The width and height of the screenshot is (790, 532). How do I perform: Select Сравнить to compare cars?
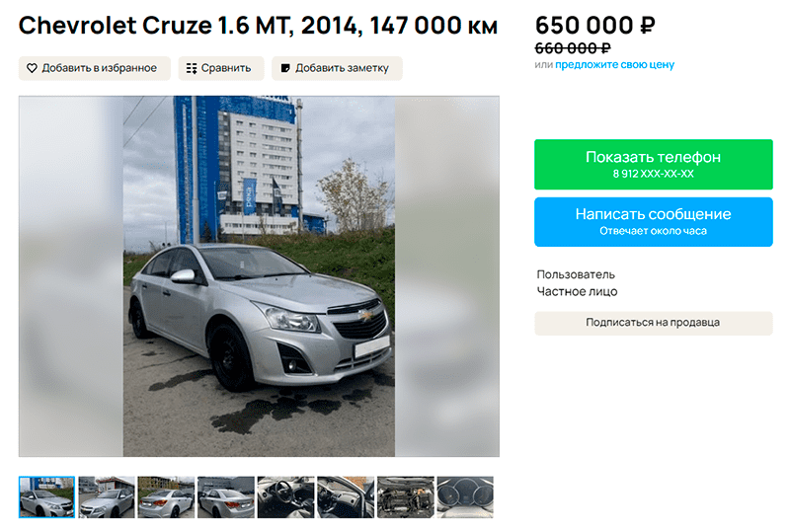(220, 68)
